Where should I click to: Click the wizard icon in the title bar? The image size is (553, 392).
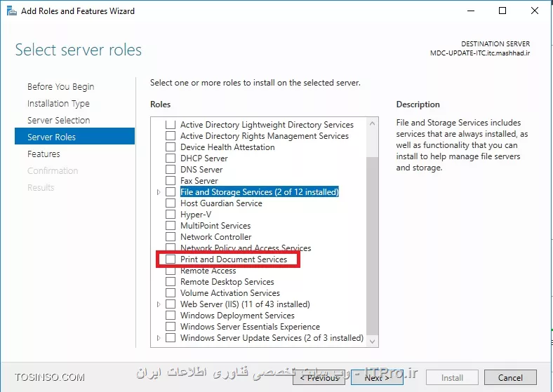(12, 11)
